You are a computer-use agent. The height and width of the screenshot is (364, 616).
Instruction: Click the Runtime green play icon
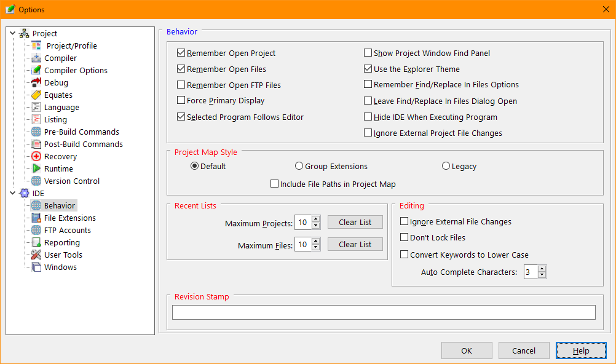click(36, 169)
